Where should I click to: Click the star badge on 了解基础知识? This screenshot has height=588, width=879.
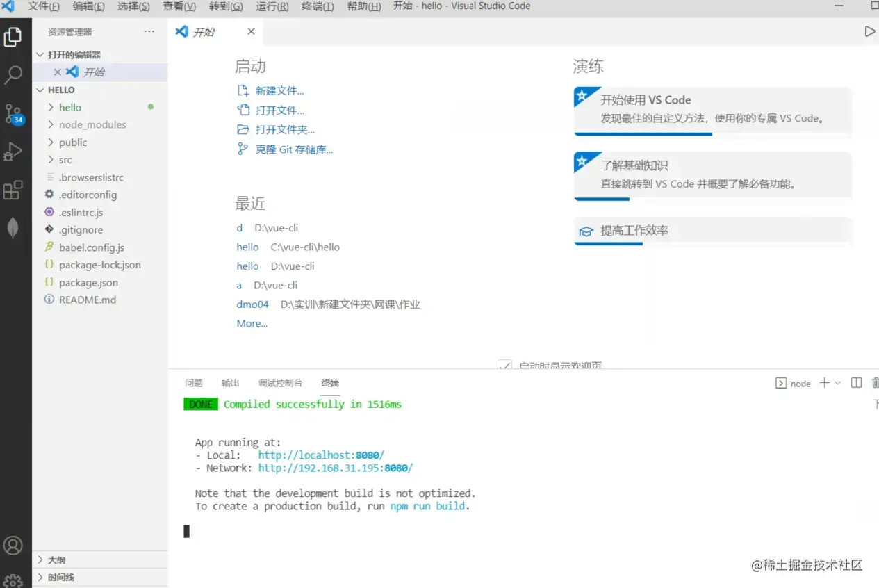tap(583, 161)
